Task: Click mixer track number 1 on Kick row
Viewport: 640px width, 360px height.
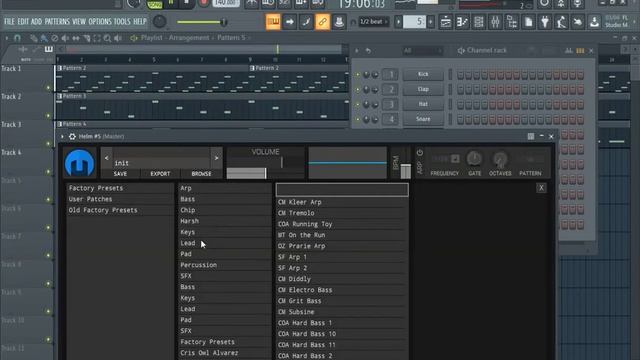Action: tap(391, 74)
